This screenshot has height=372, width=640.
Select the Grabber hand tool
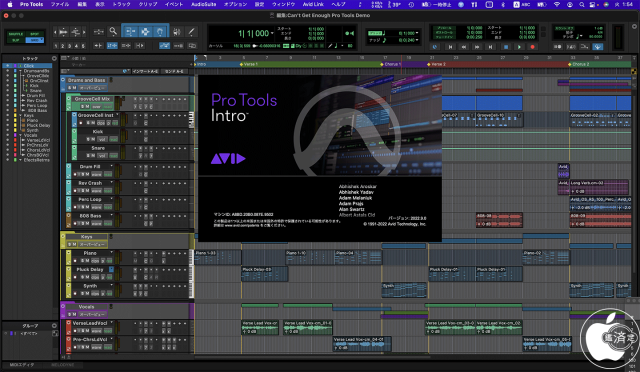click(x=160, y=31)
